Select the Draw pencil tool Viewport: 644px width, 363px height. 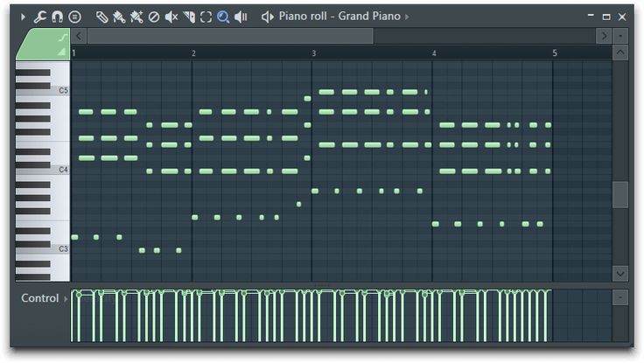(x=101, y=17)
